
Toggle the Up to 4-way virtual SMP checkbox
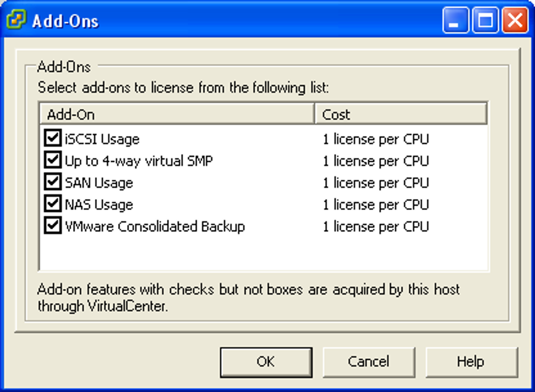coord(53,160)
